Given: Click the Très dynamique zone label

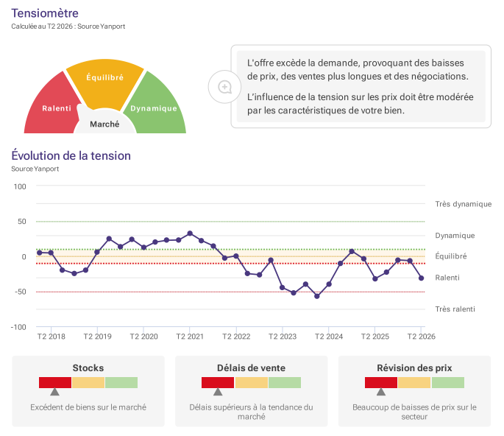Looking at the screenshot, I should click(x=464, y=204).
